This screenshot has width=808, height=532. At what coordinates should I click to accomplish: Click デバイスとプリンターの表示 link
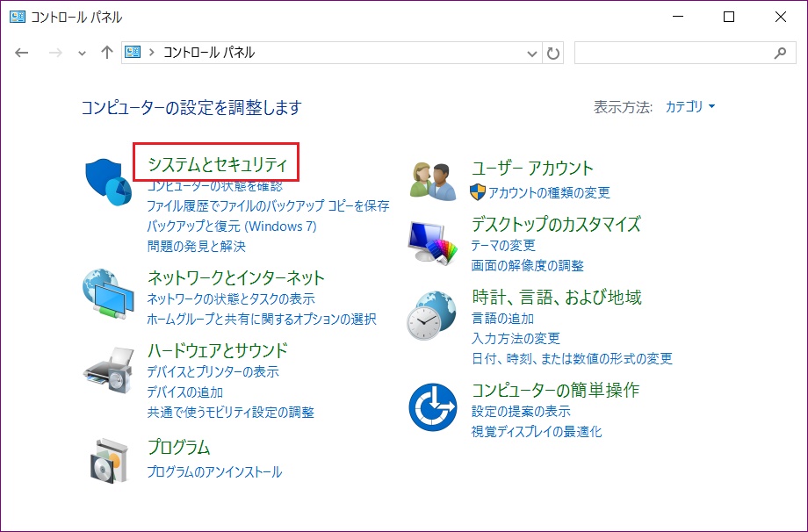coord(213,371)
